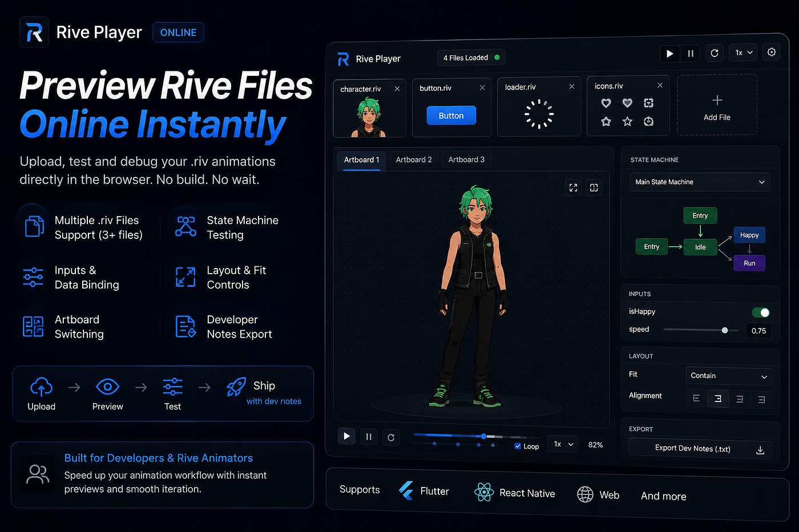Open the settings gear icon in the player
The image size is (799, 532).
pyautogui.click(x=772, y=52)
